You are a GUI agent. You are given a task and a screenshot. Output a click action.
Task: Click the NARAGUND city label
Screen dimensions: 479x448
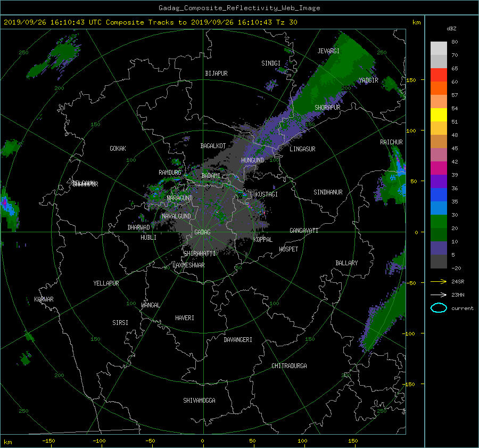(x=180, y=198)
